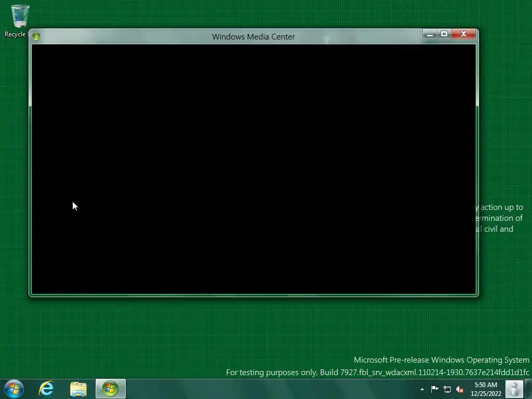
Task: Maximize the Windows Media Center window
Action: click(x=444, y=34)
